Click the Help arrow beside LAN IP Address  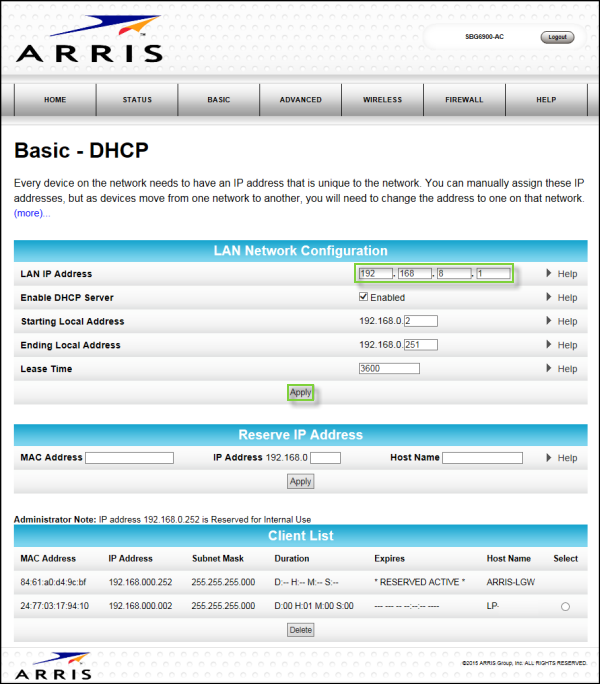click(x=549, y=274)
